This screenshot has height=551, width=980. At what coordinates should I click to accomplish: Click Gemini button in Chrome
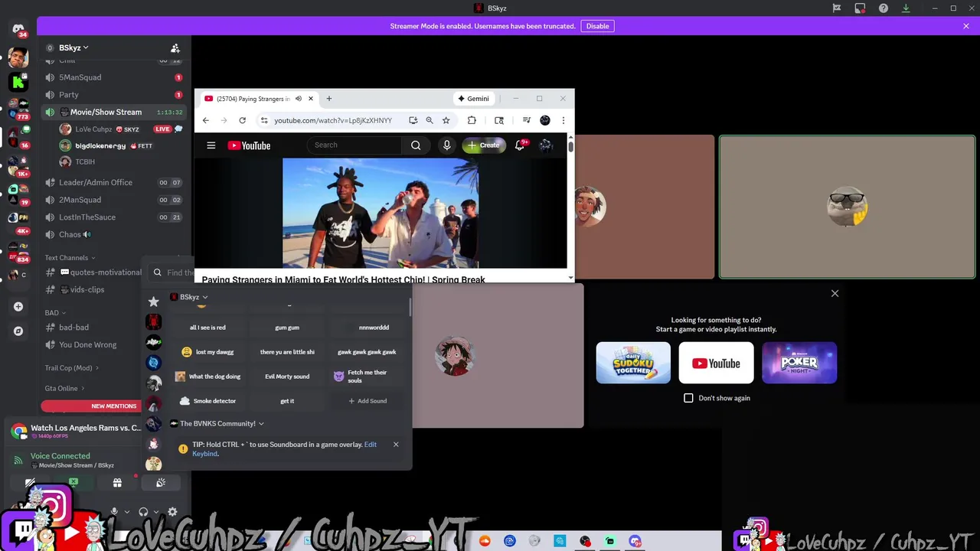tap(472, 98)
